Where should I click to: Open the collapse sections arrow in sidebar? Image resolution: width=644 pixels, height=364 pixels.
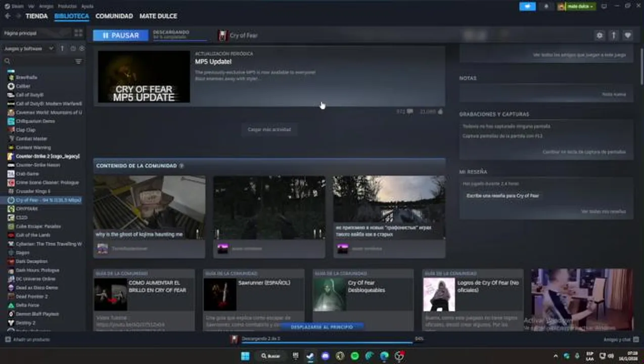[x=62, y=49]
